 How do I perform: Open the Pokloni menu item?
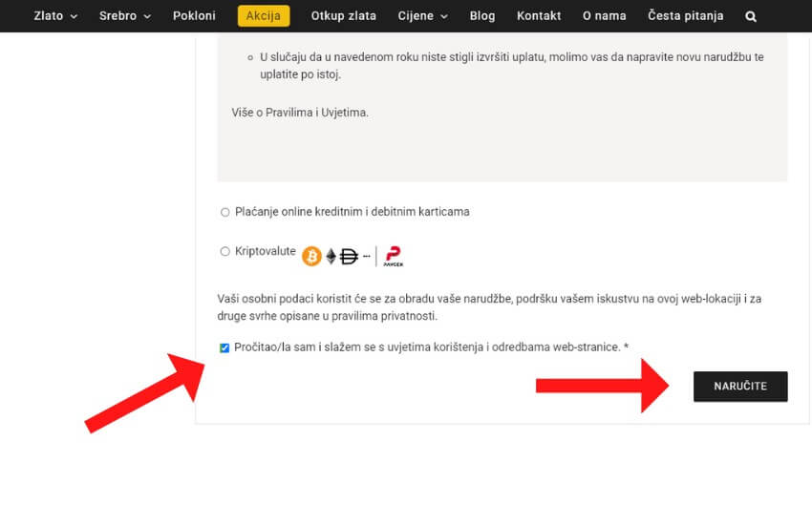coord(194,16)
